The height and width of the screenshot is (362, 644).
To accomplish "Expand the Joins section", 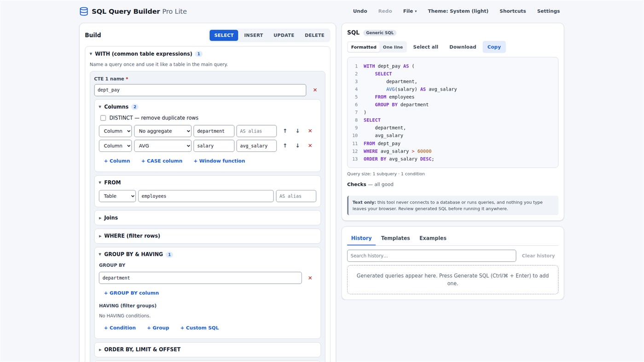I will pos(207,218).
